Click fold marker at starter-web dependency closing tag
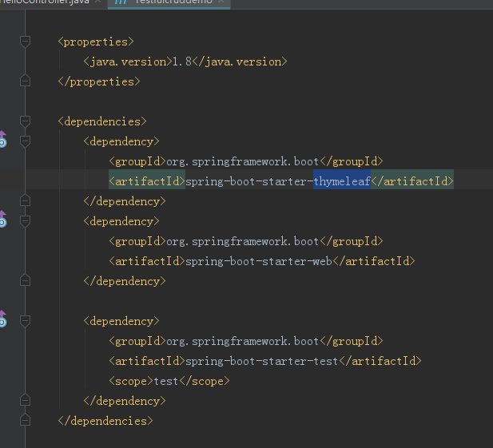Viewport: 493px width, 448px height. point(25,280)
